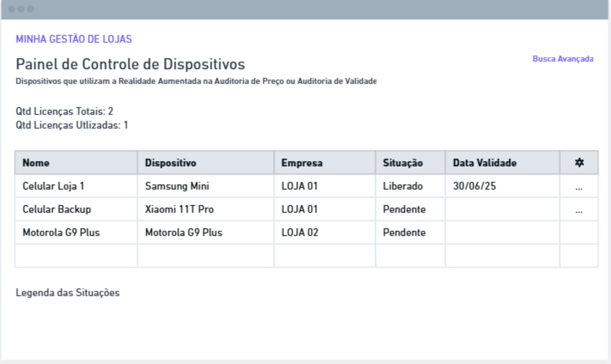Click the gear icon in table header
Image resolution: width=611 pixels, height=364 pixels.
click(579, 163)
